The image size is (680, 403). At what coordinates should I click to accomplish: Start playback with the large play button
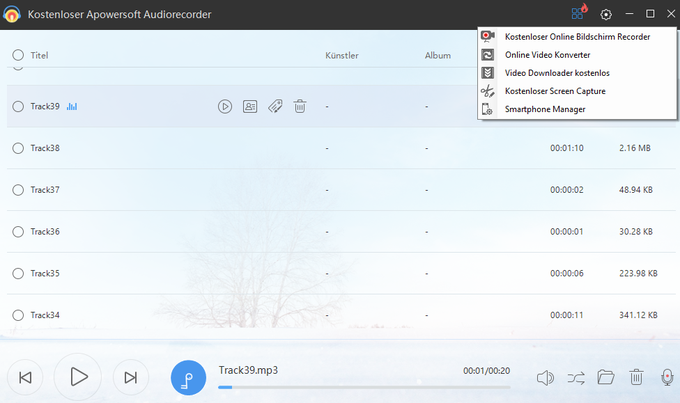coord(78,377)
